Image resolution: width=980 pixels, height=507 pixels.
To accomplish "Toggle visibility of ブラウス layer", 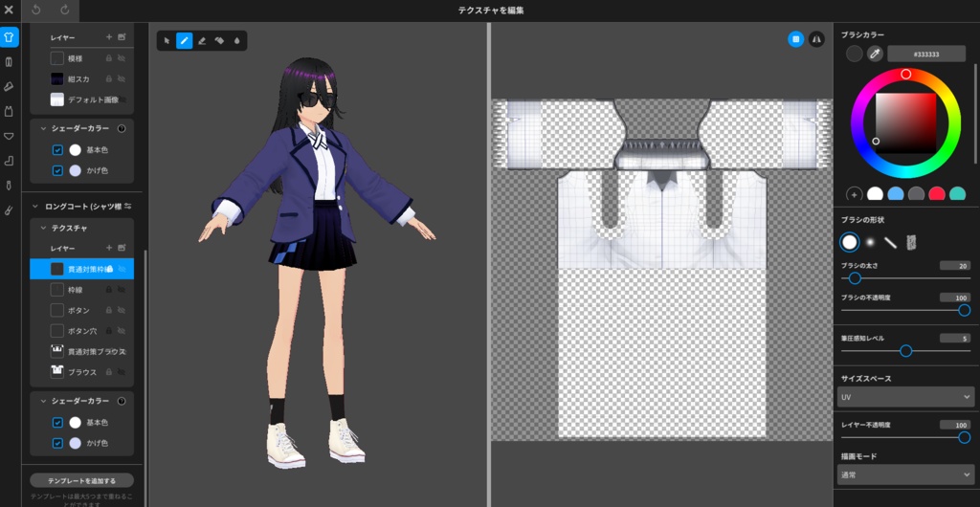I will [x=122, y=372].
